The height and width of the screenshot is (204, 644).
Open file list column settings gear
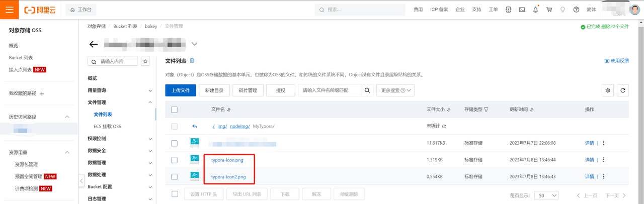point(608,90)
